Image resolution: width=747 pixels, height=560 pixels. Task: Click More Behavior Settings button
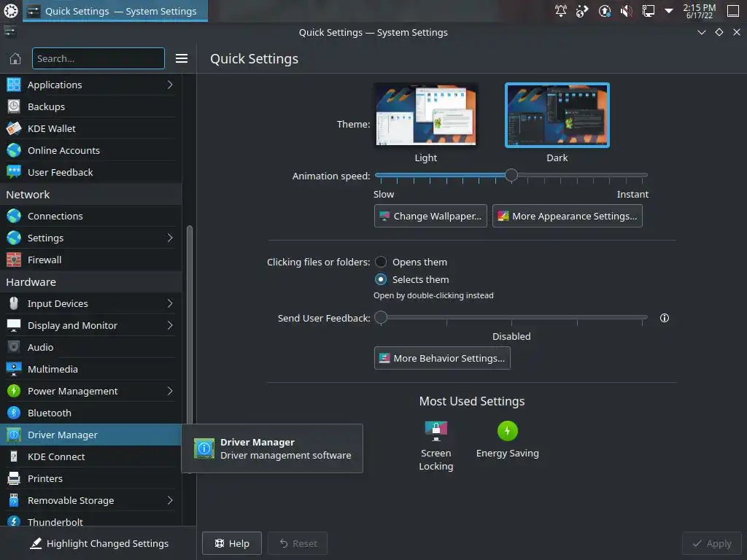click(x=442, y=358)
